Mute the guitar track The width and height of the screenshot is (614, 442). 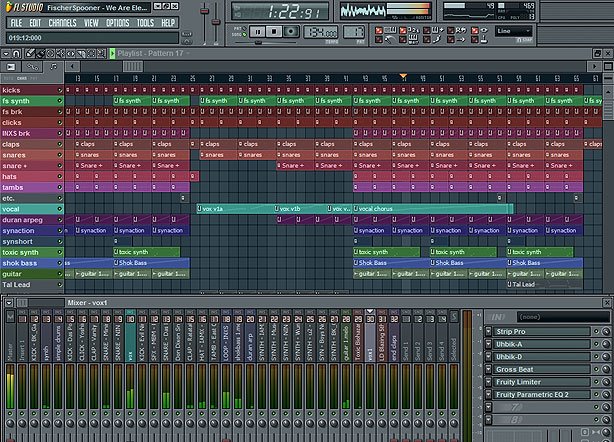[60, 274]
